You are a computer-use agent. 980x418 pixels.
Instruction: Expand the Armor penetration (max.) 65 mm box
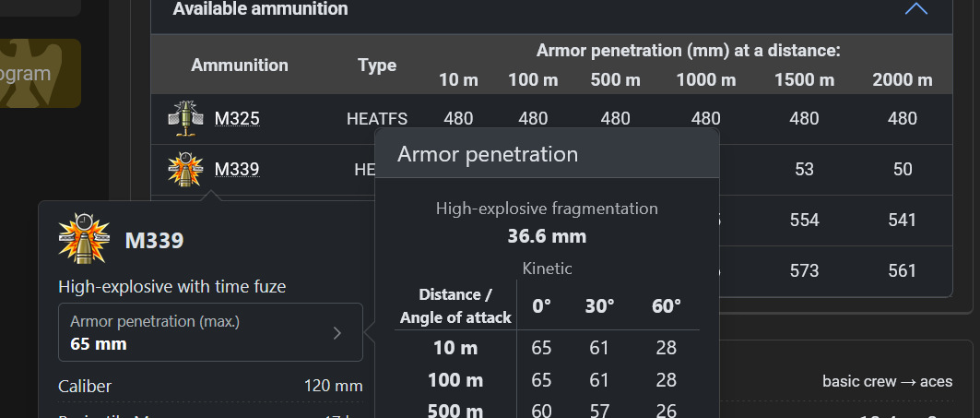(x=210, y=332)
